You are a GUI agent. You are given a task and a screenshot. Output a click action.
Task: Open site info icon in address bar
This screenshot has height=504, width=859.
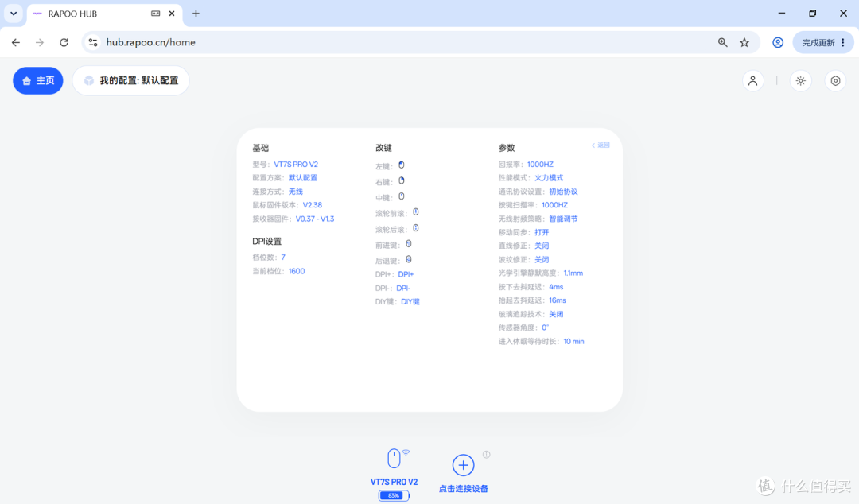click(x=93, y=42)
